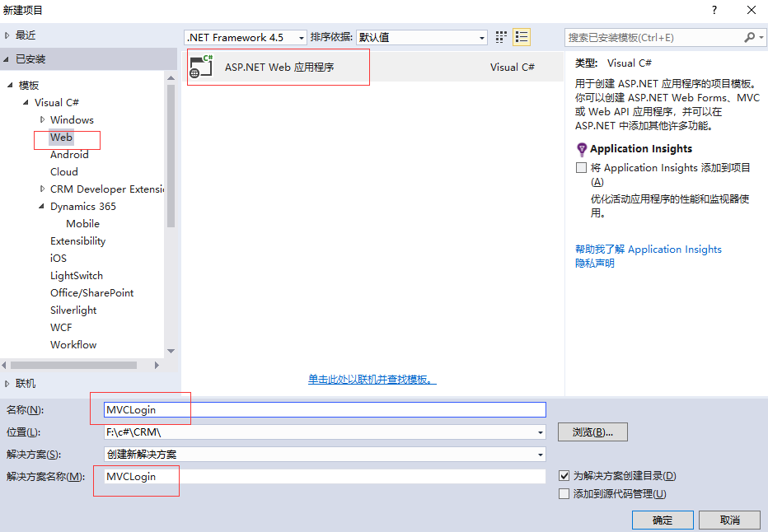Expand CRM Developer Extensions node
The width and height of the screenshot is (768, 532).
click(x=42, y=189)
